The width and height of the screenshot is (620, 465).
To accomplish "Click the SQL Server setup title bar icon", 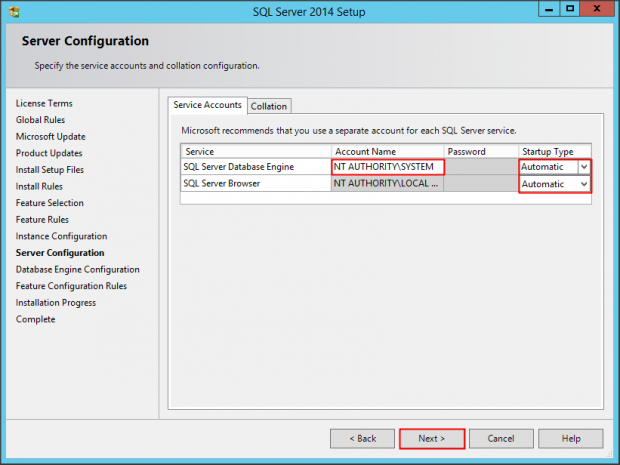I will click(14, 11).
